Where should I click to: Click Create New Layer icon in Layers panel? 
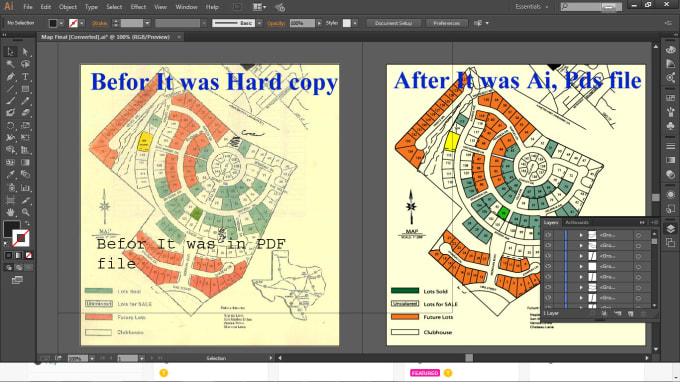tap(631, 313)
